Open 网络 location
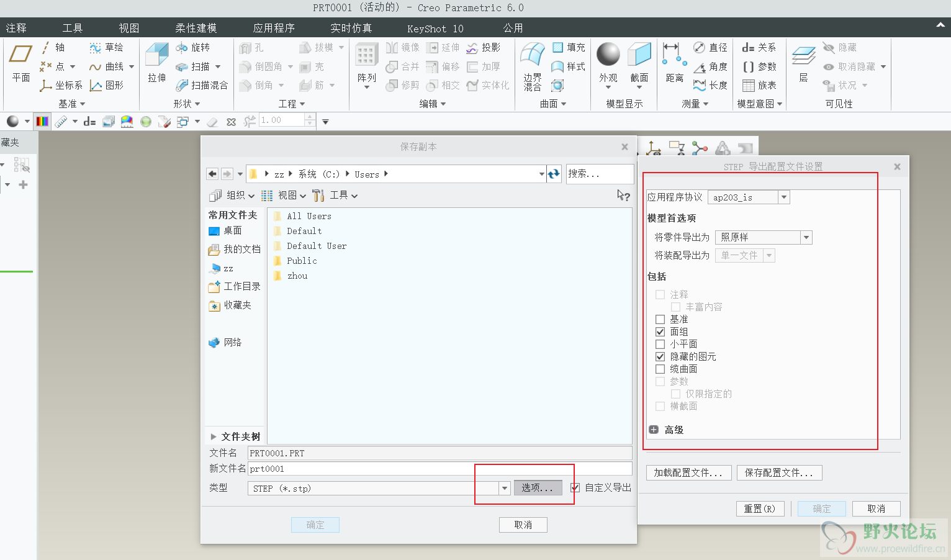The height and width of the screenshot is (560, 951). pos(225,342)
